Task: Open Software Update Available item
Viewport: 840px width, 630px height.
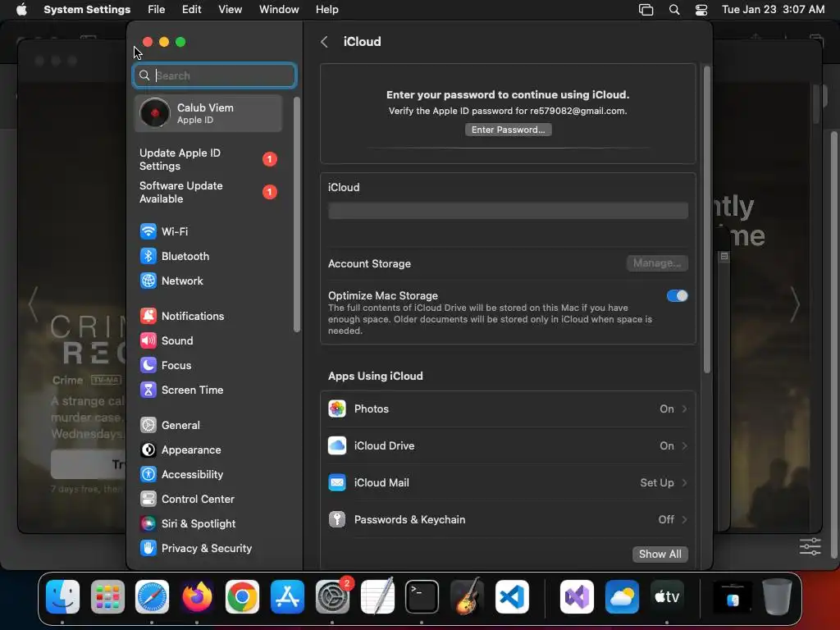Action: coord(209,192)
